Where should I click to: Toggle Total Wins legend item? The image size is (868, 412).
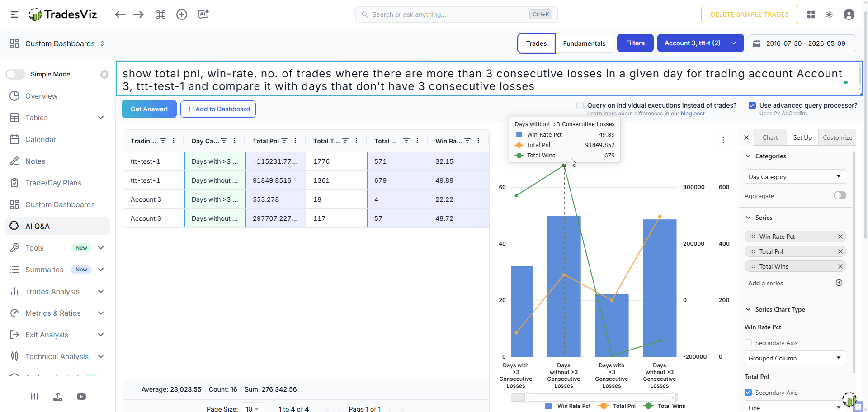pos(664,406)
